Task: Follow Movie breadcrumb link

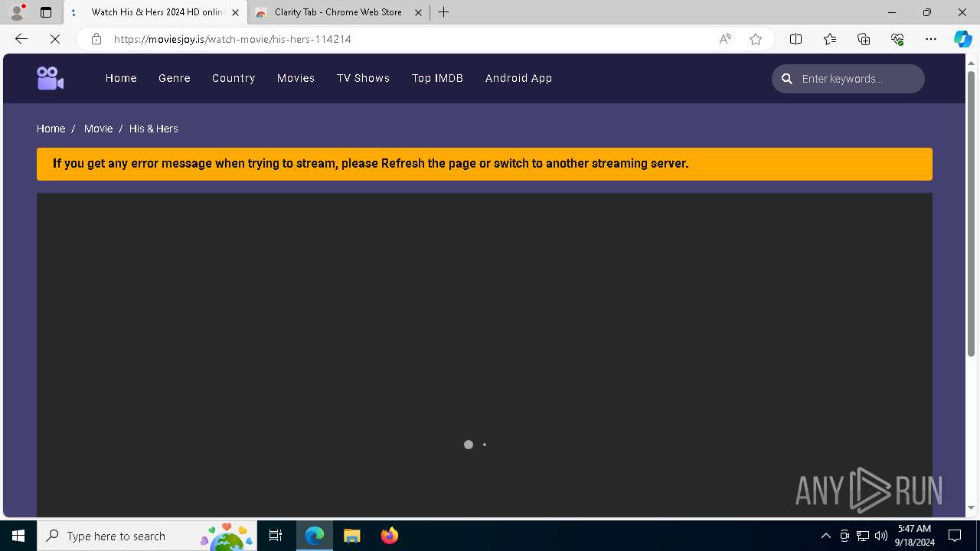Action: coord(98,129)
